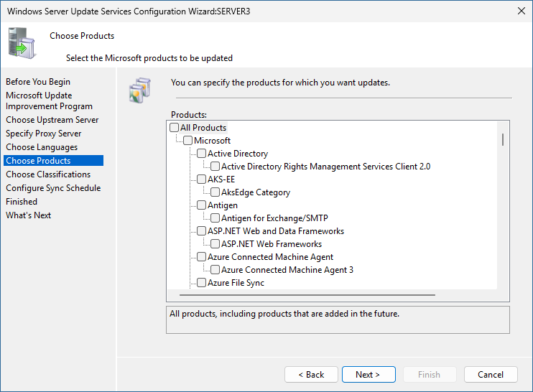The height and width of the screenshot is (392, 533).
Task: Switch to Specify Proxy Server step
Action: (44, 134)
